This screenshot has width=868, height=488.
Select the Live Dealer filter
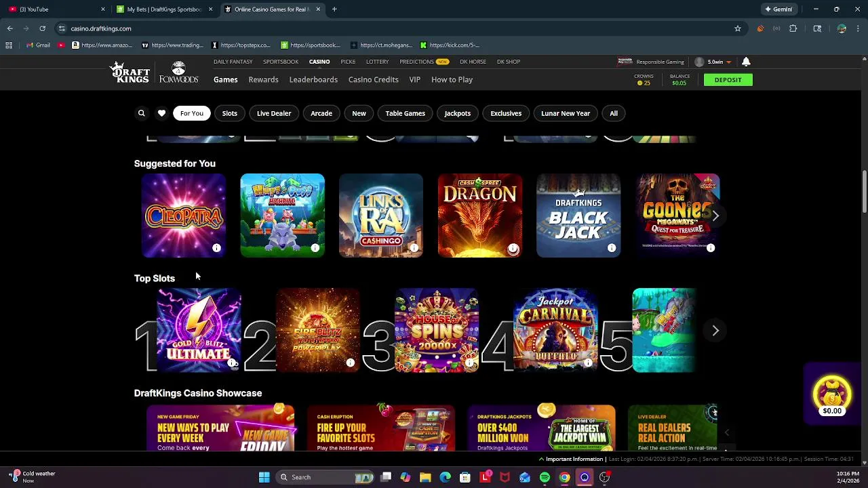[274, 113]
